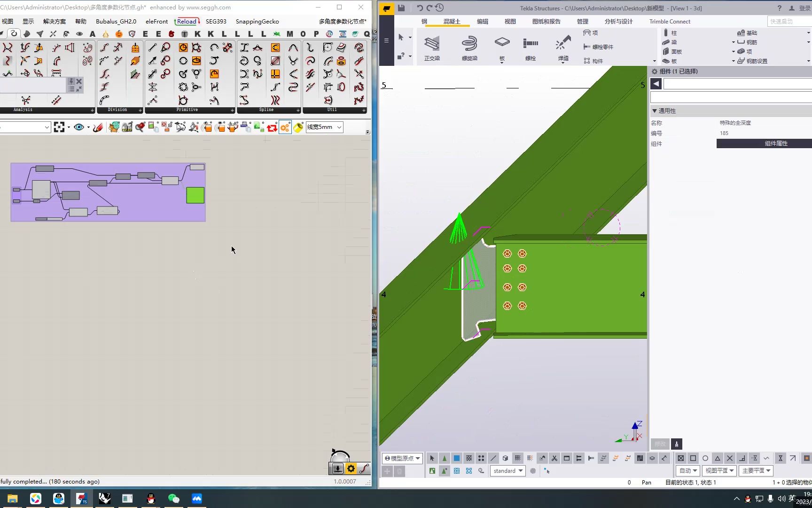Viewport: 812px width, 508px height.
Task: Click the Reload button in Grasshopper
Action: pyautogui.click(x=187, y=22)
